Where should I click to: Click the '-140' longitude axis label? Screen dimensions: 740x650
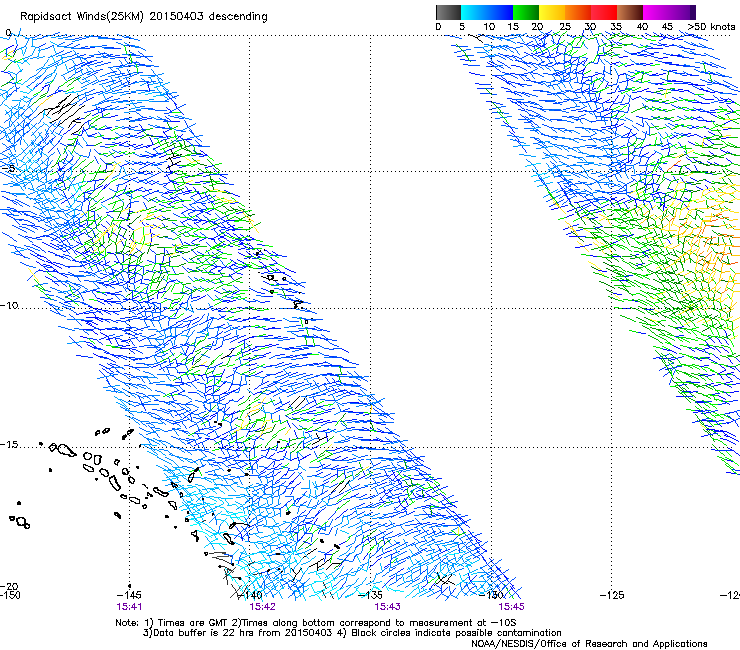[x=251, y=595]
